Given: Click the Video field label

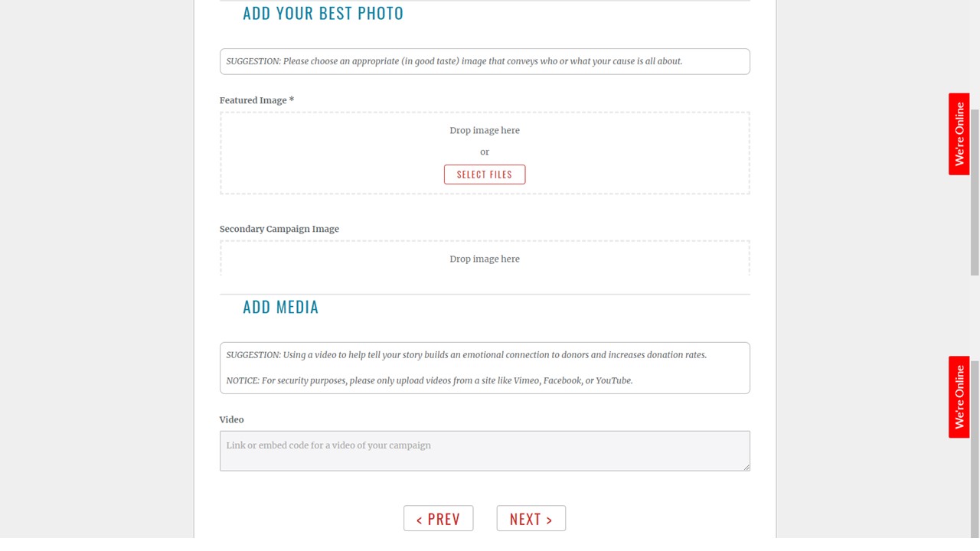Looking at the screenshot, I should pos(231,419).
